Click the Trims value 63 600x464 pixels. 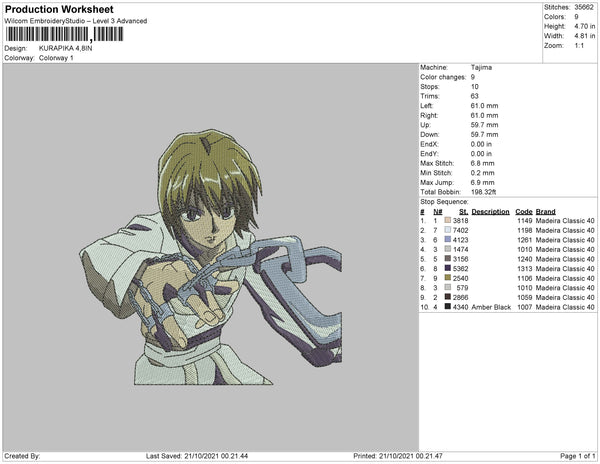point(474,96)
